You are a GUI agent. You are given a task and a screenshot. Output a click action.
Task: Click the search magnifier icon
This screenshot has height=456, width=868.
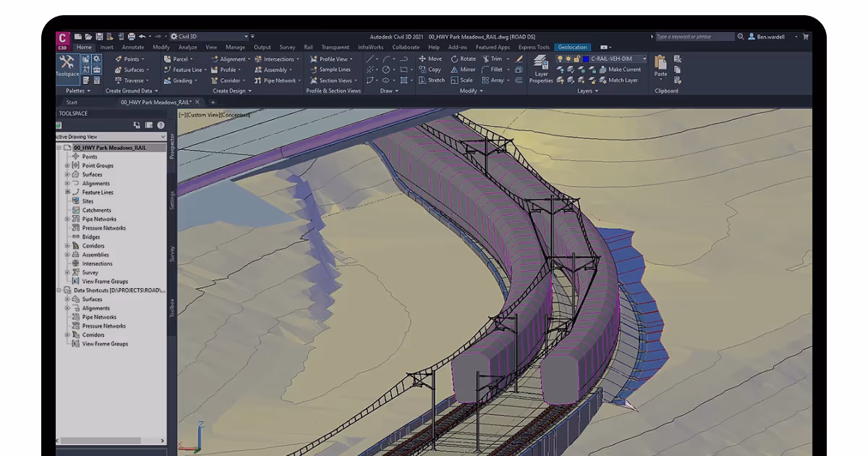(741, 36)
